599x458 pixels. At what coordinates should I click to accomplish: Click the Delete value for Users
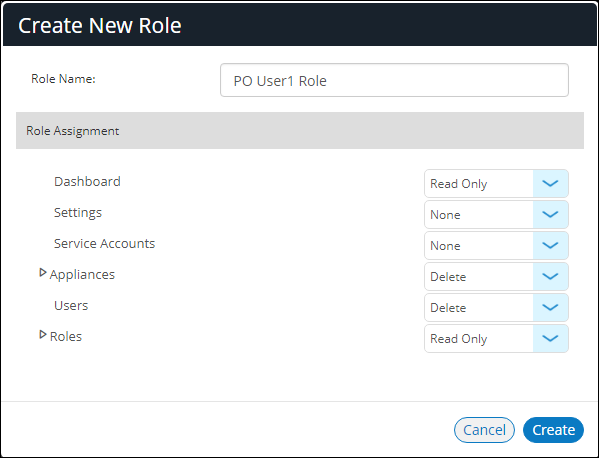click(x=448, y=308)
